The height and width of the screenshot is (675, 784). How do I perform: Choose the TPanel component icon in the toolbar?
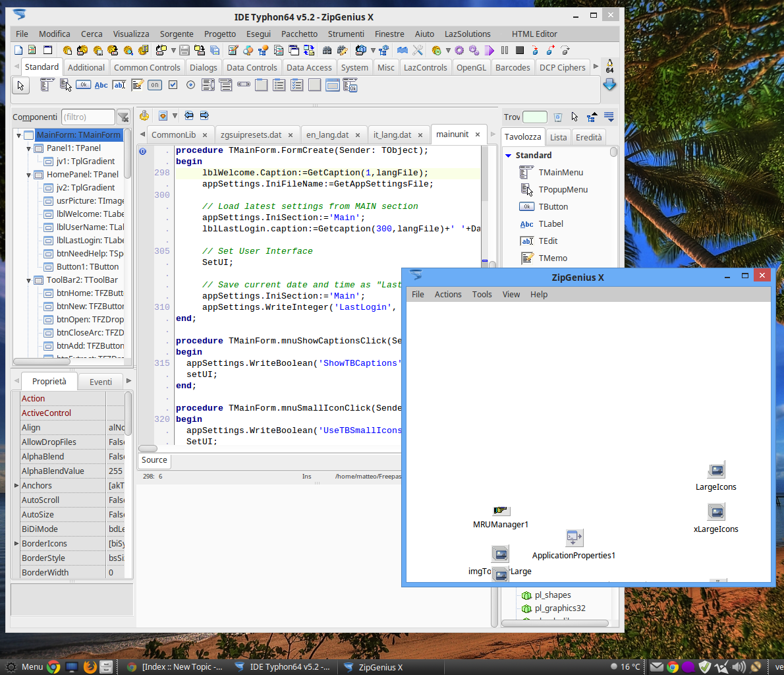click(314, 85)
